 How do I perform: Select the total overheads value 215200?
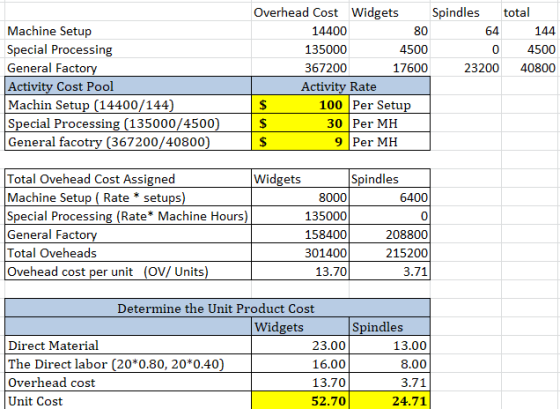point(390,253)
